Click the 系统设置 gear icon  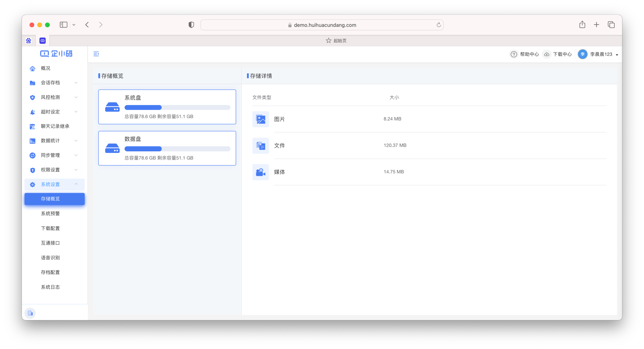point(32,185)
